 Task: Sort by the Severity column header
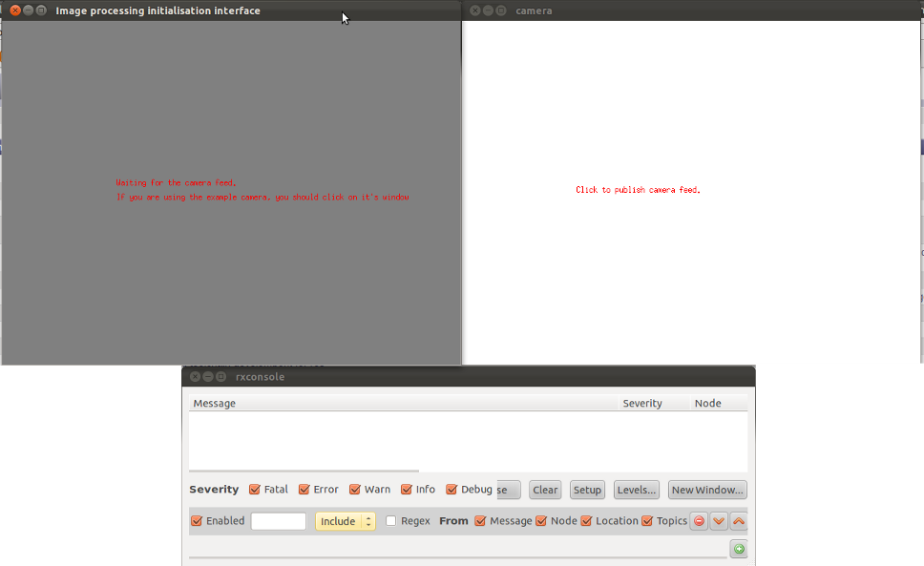click(x=642, y=404)
